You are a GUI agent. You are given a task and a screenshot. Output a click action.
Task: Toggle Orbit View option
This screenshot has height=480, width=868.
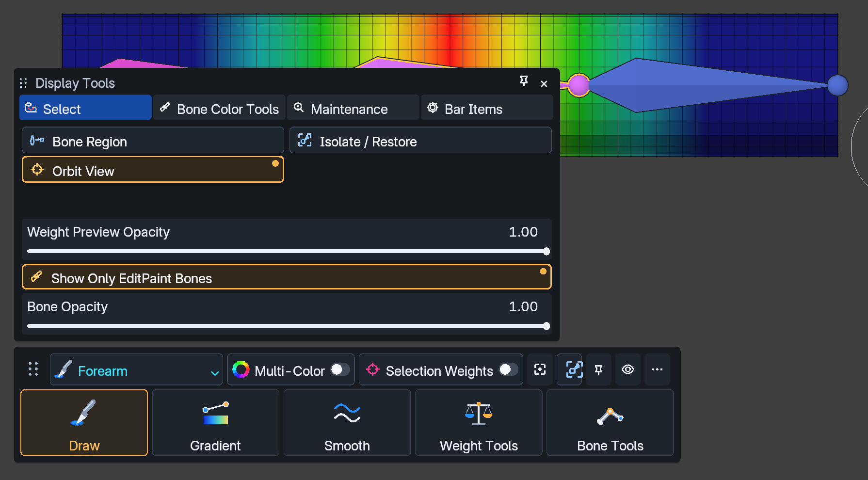click(x=153, y=170)
